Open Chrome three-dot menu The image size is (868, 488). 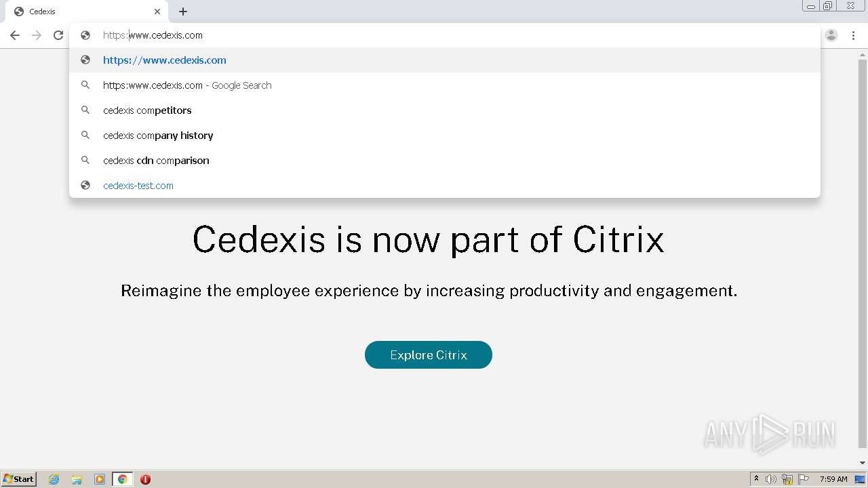(854, 35)
